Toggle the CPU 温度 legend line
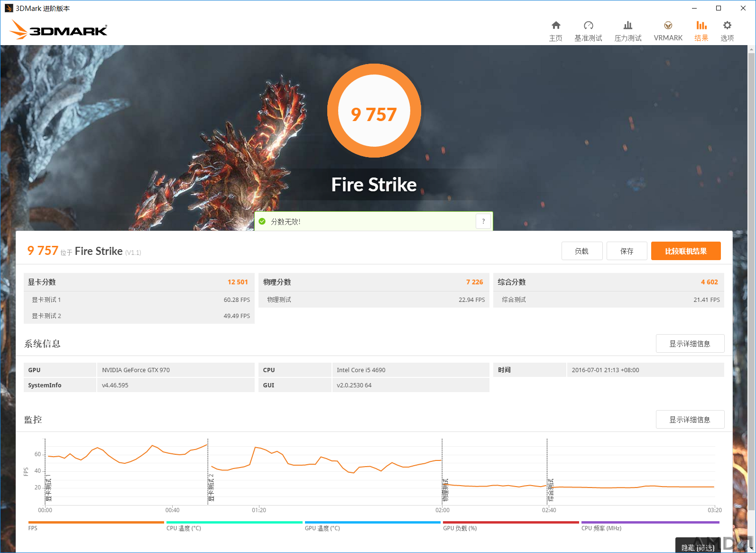The image size is (756, 553). 234,523
